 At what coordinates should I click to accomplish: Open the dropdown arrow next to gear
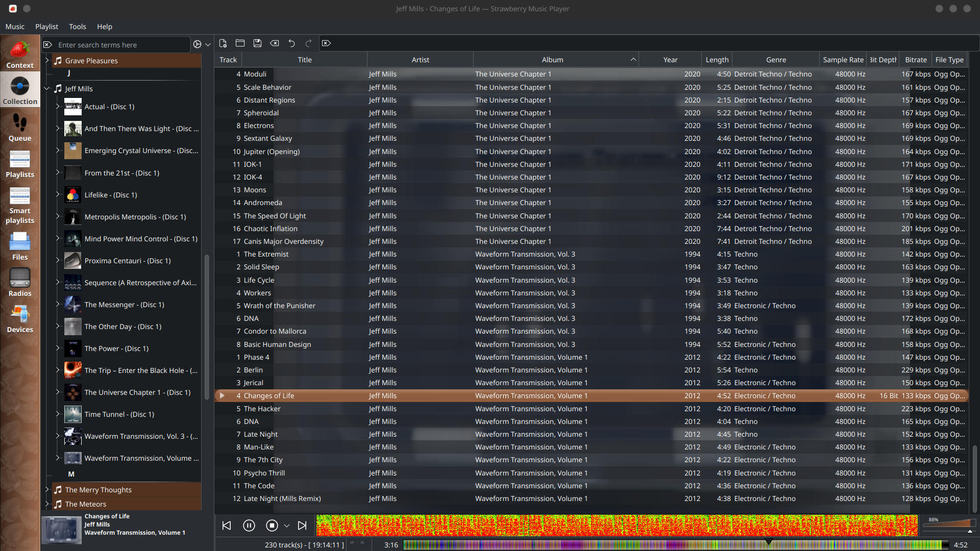(208, 45)
